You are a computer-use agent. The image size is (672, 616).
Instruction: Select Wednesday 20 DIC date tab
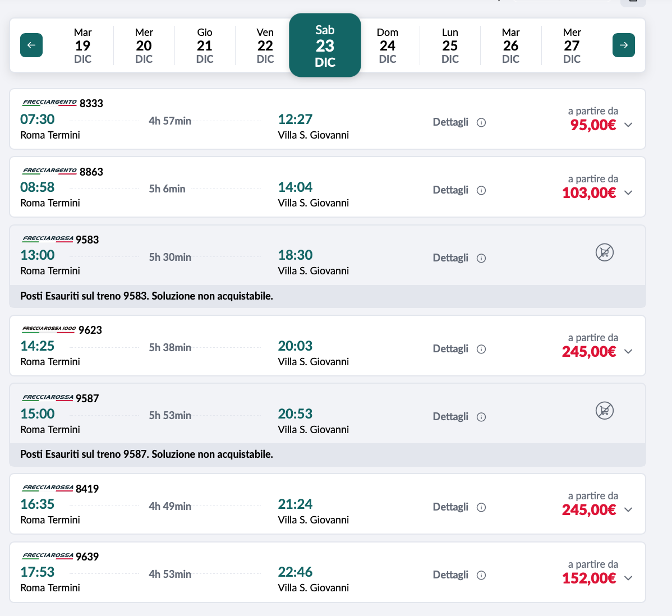144,45
